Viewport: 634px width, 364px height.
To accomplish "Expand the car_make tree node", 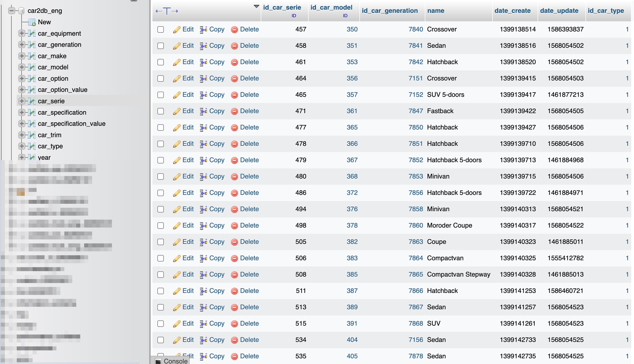I will tap(22, 56).
